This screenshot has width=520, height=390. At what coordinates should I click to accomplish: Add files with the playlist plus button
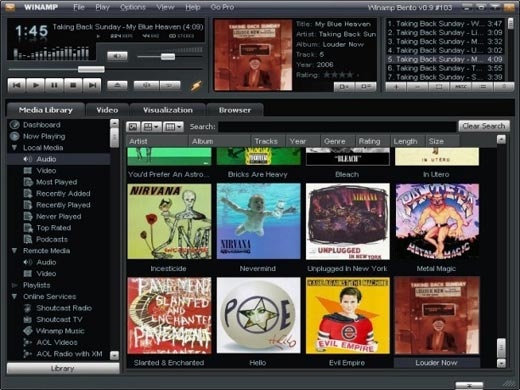pos(396,87)
